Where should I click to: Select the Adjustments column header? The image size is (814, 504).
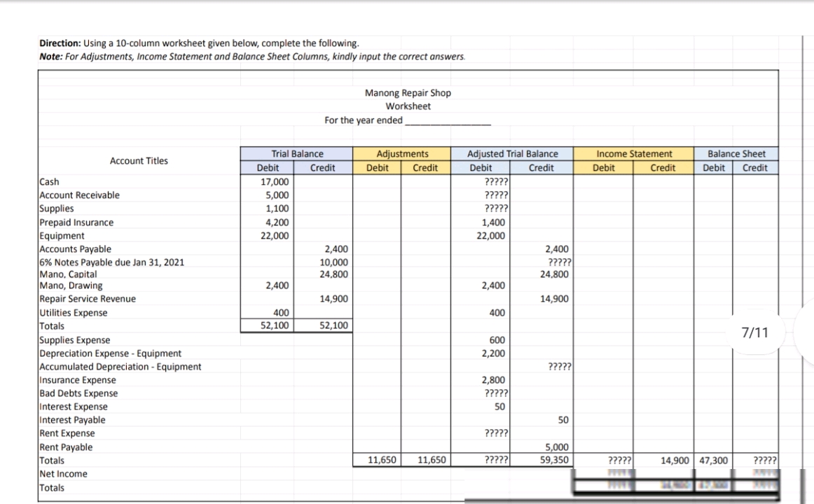point(402,154)
